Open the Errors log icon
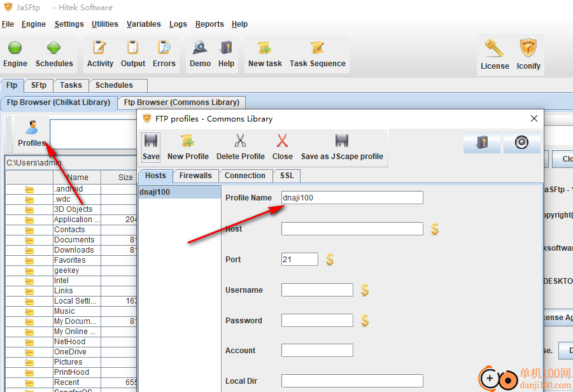The image size is (573, 392). tap(164, 54)
